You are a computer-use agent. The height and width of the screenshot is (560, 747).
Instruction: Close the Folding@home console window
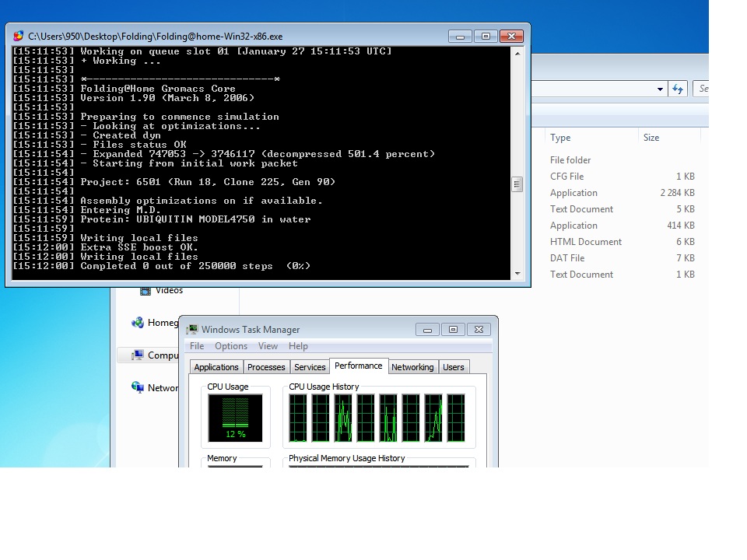(x=511, y=37)
